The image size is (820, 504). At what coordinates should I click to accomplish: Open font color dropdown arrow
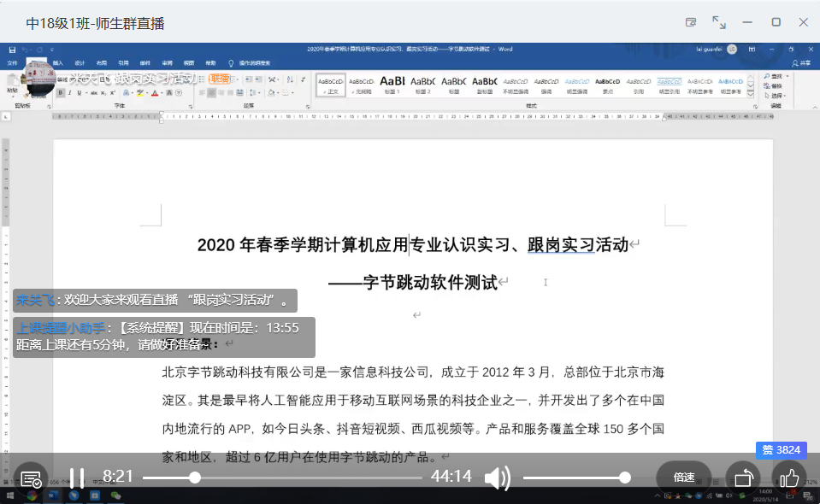[x=161, y=93]
